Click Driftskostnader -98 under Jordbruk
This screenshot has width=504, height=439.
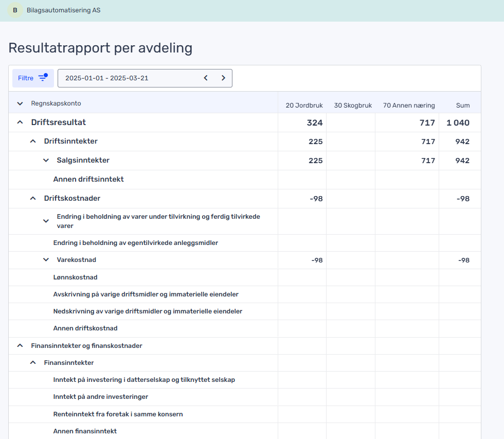pyautogui.click(x=316, y=199)
